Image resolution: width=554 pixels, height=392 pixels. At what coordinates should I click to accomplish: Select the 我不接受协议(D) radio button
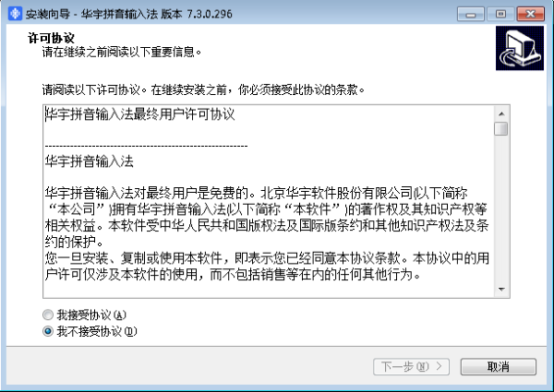pos(48,331)
